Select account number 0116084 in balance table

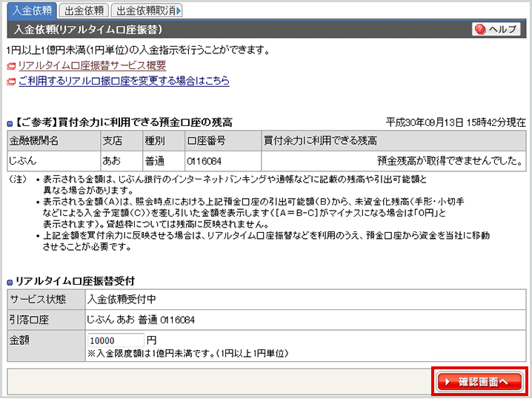pyautogui.click(x=204, y=160)
